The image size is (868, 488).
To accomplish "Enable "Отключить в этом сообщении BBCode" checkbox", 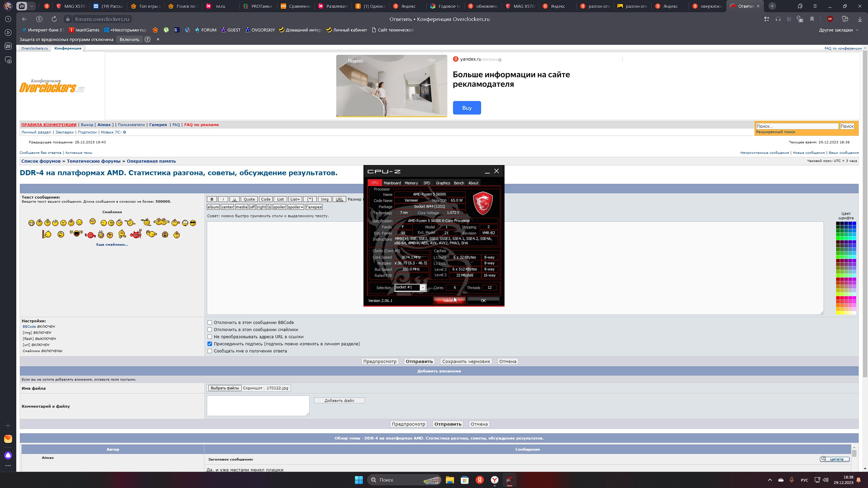I will coord(210,323).
